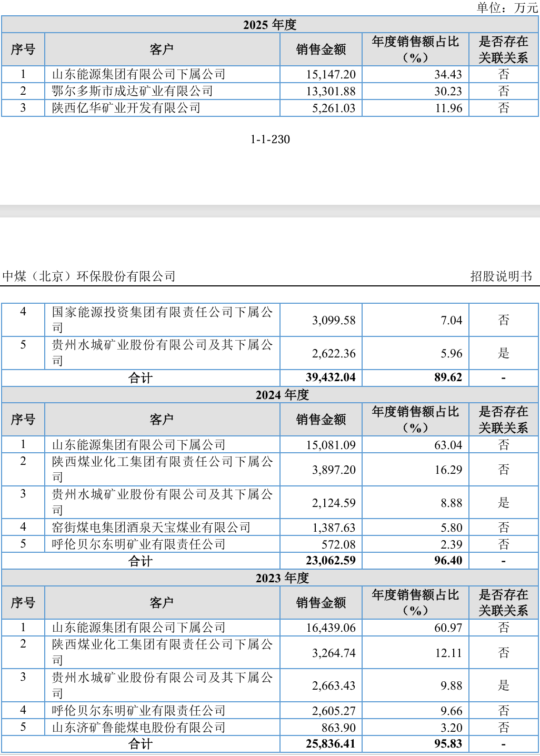Click the 招股说明书 header text

pyautogui.click(x=501, y=276)
